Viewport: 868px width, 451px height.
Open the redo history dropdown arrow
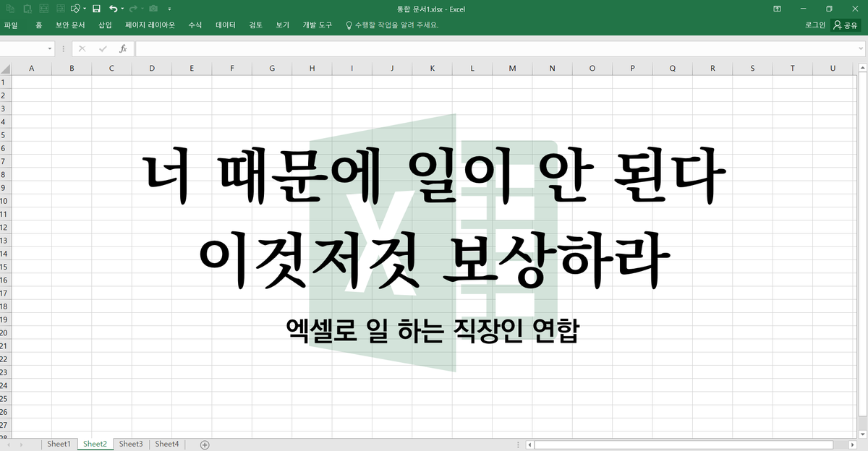[141, 9]
